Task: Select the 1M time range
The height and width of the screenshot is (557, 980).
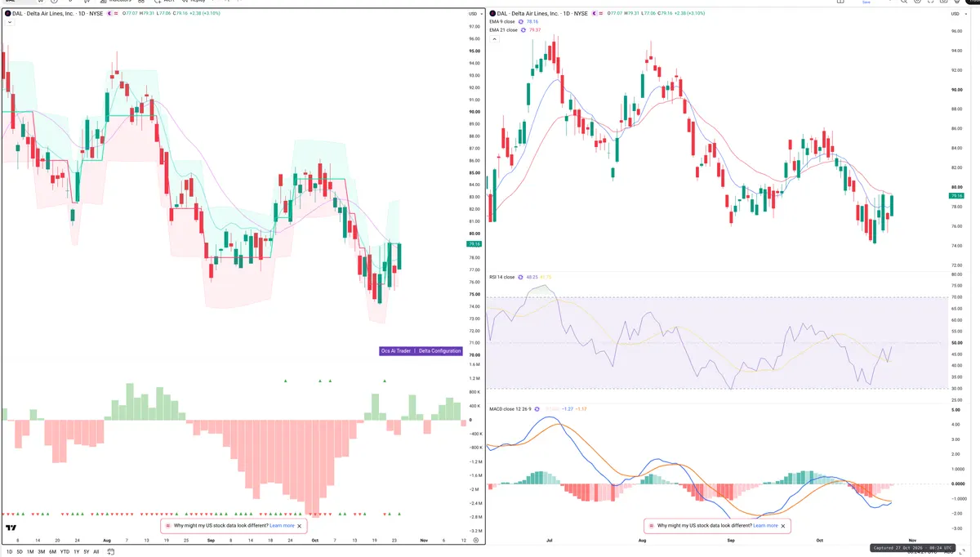Action: (x=30, y=552)
